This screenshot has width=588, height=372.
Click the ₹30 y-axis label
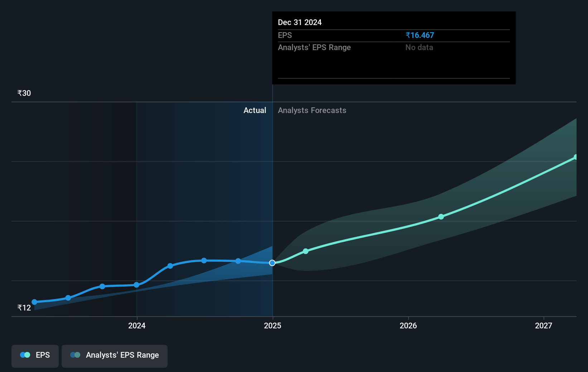point(24,93)
